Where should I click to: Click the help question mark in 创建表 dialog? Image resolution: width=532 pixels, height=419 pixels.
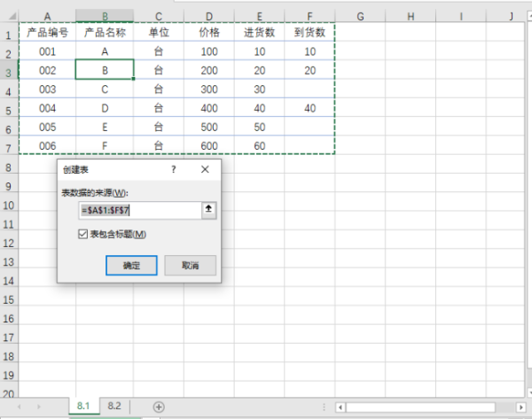[174, 168]
